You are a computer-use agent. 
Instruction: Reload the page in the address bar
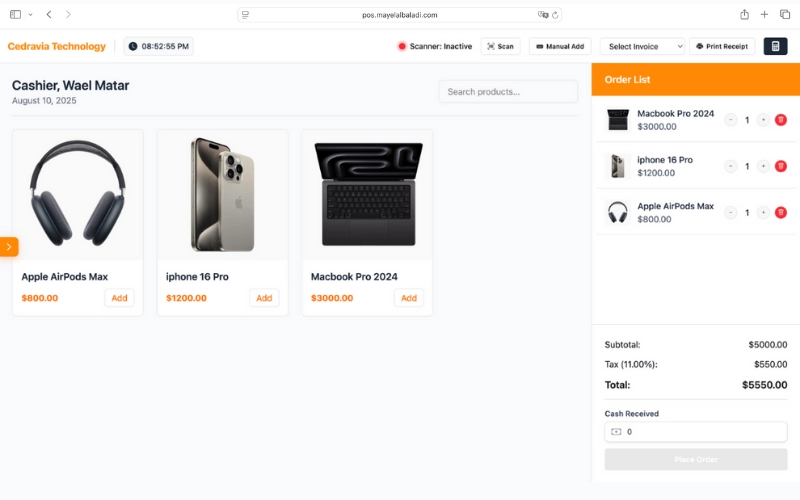click(x=556, y=15)
